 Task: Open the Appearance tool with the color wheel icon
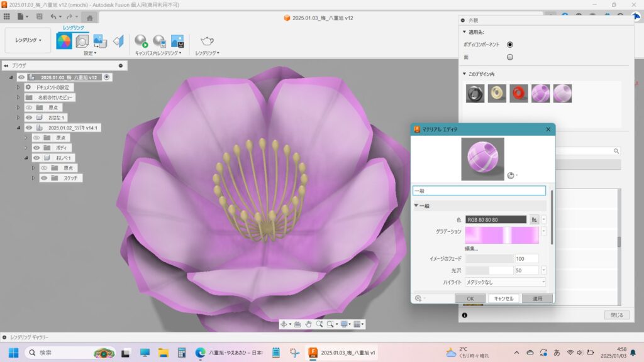tap(64, 41)
